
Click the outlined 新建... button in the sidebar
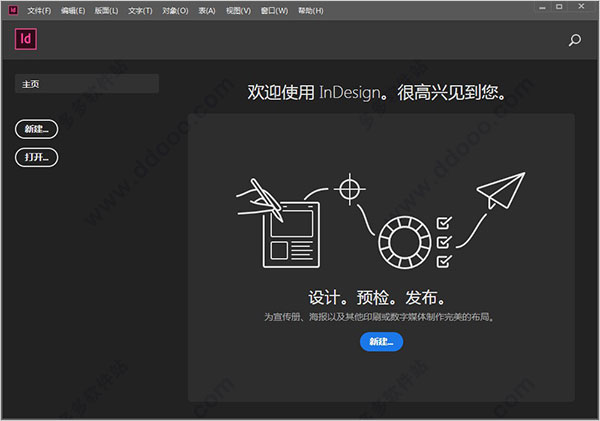click(x=36, y=129)
